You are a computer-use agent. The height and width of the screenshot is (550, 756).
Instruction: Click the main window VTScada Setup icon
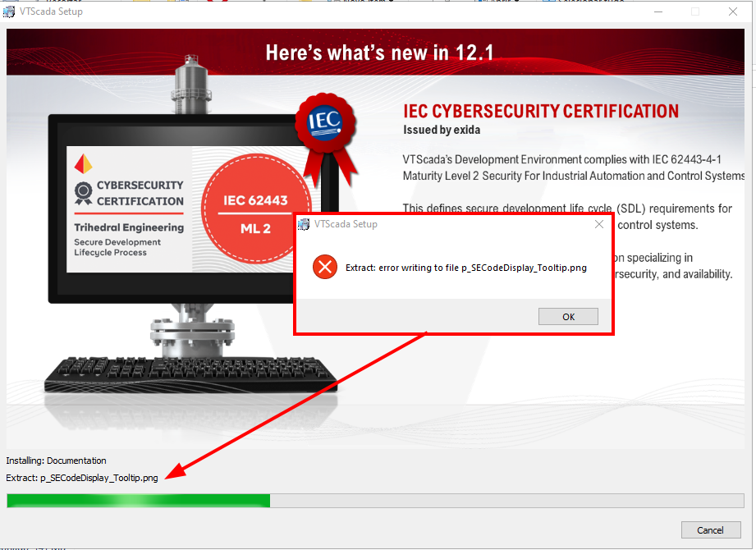tap(9, 11)
